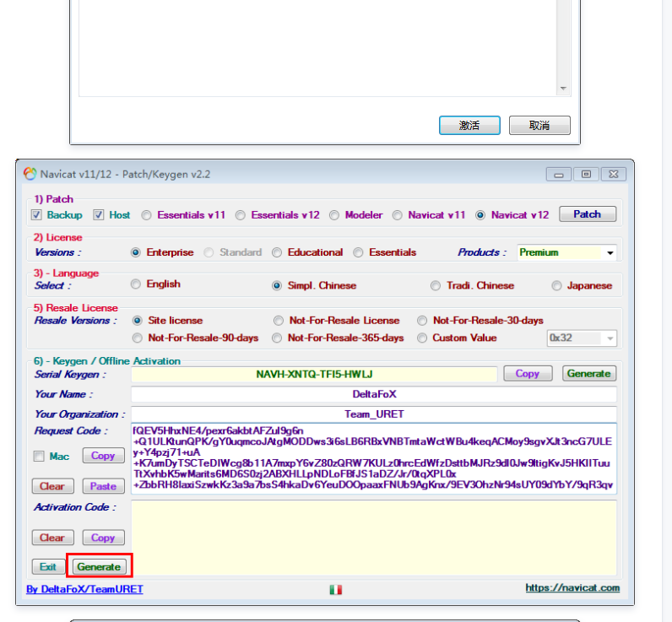Minimize the Navicat keygen window

pos(559,175)
